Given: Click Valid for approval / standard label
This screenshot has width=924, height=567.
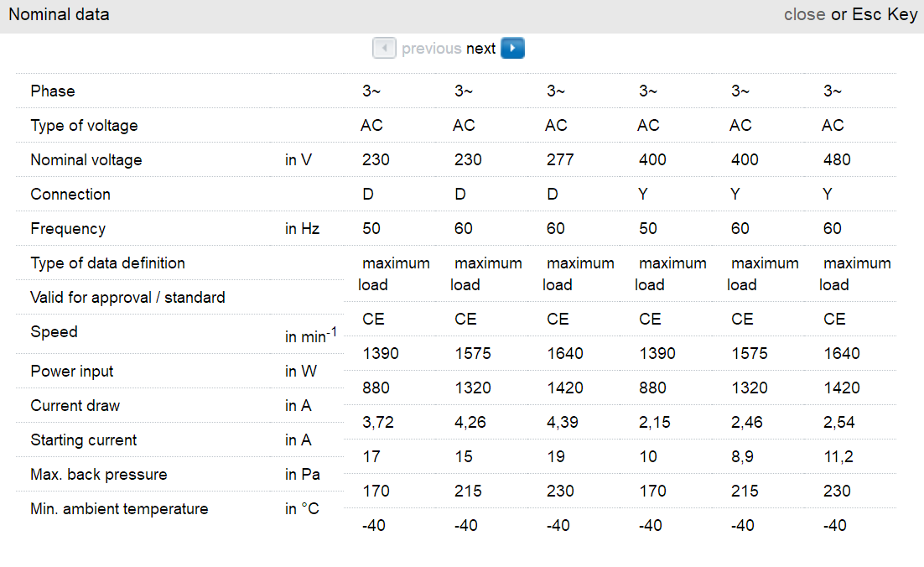Looking at the screenshot, I should (x=127, y=297).
